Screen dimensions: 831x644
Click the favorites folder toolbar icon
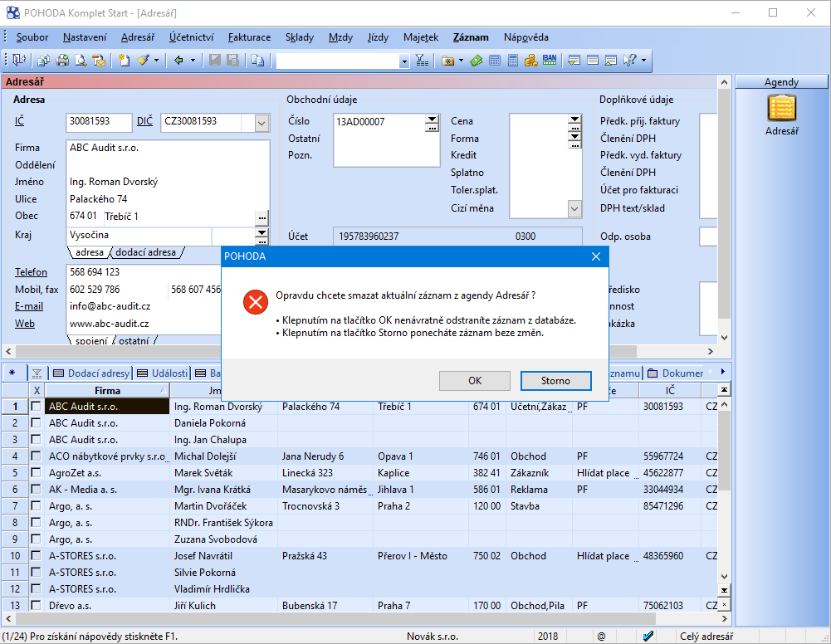[x=447, y=61]
